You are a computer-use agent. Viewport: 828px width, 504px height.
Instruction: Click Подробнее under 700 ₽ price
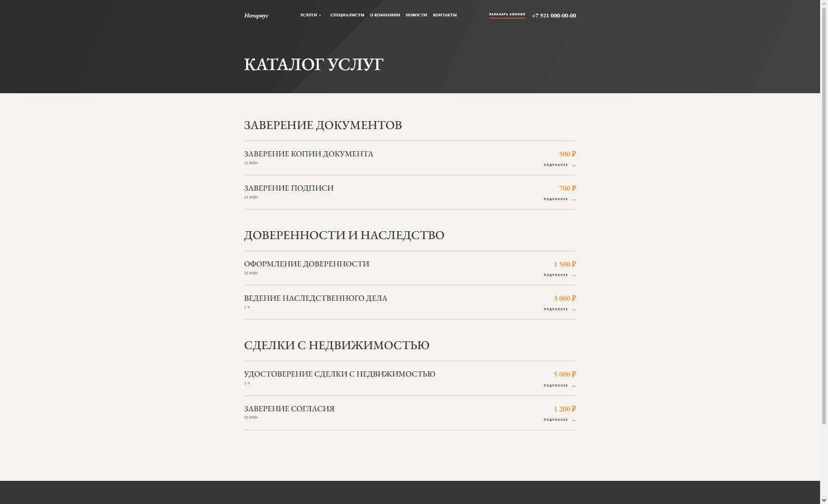556,199
